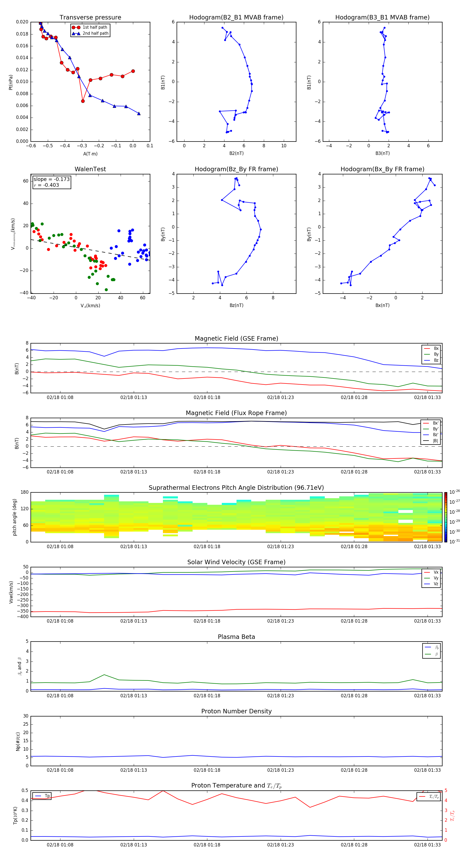Click the 'Transverse pressure' plot title
Viewport: 473px width, 868px height.
click(x=90, y=18)
